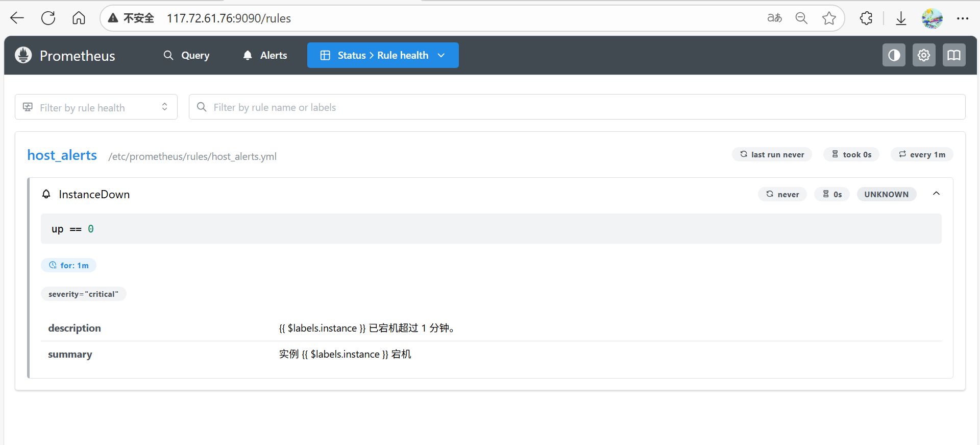Click the description annotation value text

coord(367,328)
